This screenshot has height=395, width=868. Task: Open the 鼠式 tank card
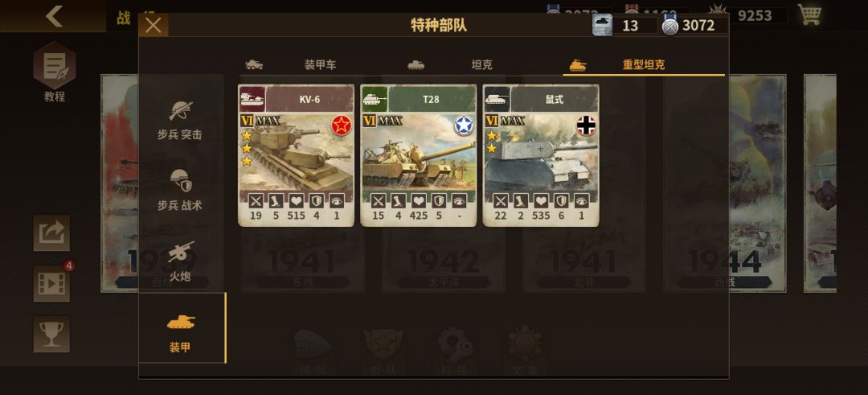pyautogui.click(x=541, y=155)
